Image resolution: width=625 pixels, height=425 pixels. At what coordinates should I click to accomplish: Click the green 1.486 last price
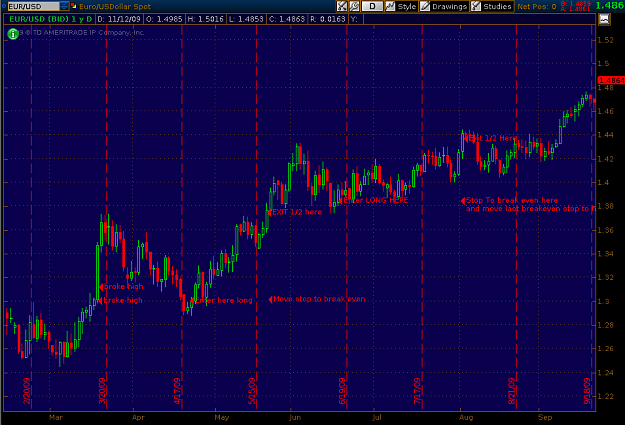click(x=609, y=5)
